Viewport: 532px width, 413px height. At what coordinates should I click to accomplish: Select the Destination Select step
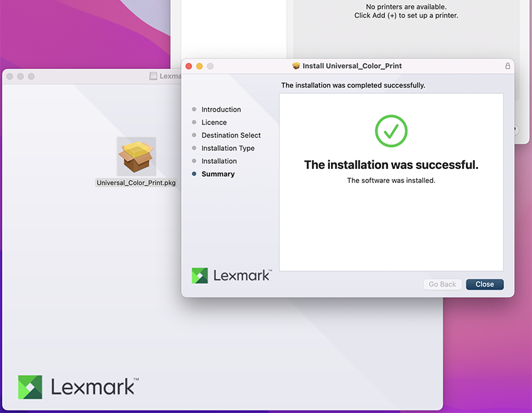tap(231, 135)
